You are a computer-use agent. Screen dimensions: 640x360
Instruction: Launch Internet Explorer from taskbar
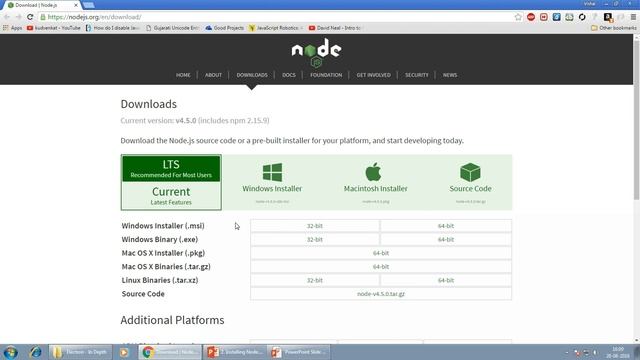click(36, 352)
